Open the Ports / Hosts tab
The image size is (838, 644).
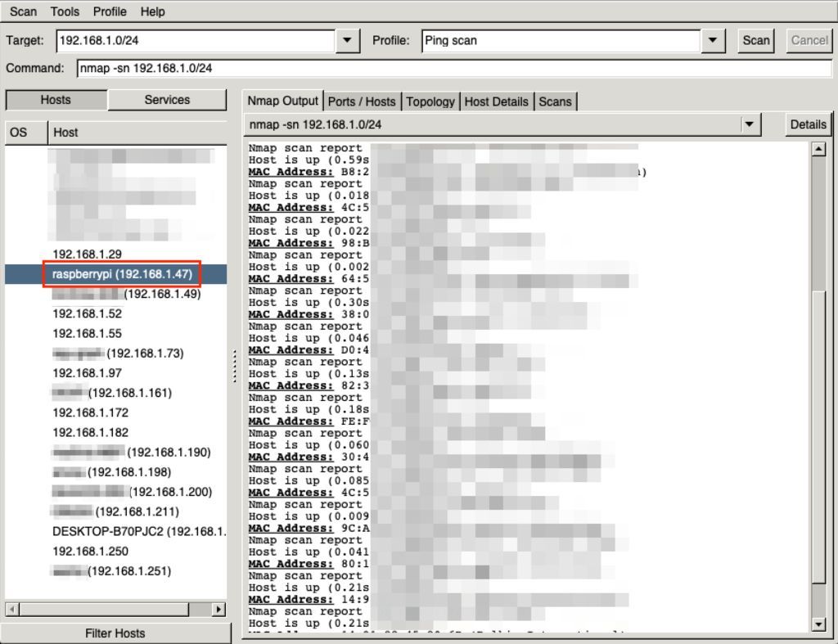[x=362, y=101]
